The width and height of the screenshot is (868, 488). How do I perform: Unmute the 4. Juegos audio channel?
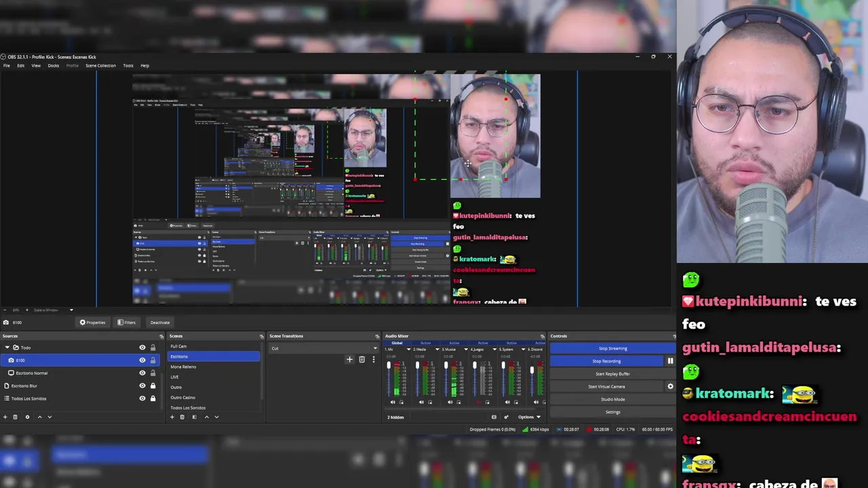[479, 402]
